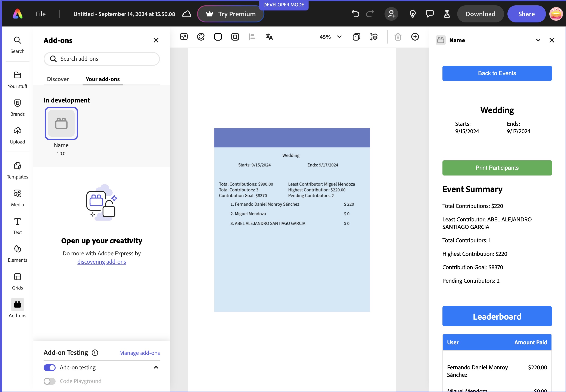This screenshot has height=392, width=566.
Task: Click the Print Participants button
Action: [x=497, y=168]
